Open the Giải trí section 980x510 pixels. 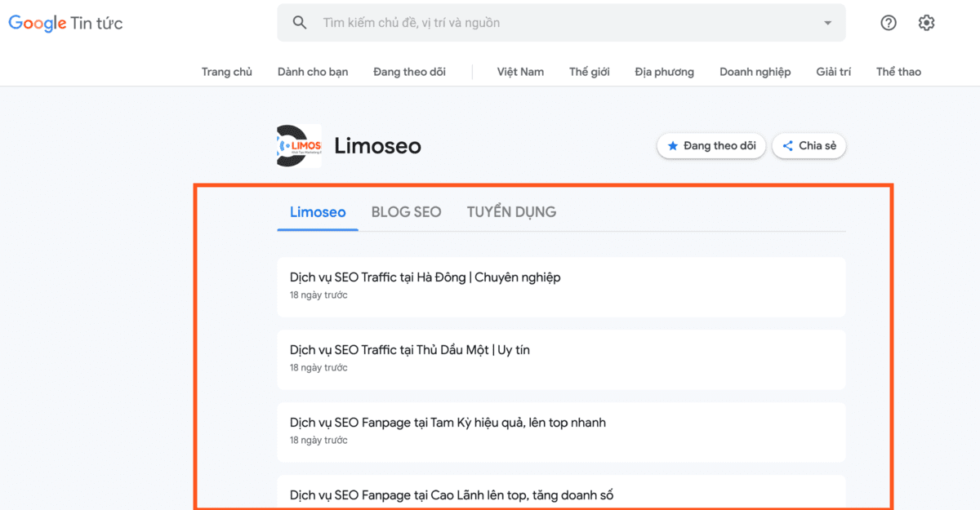(834, 72)
